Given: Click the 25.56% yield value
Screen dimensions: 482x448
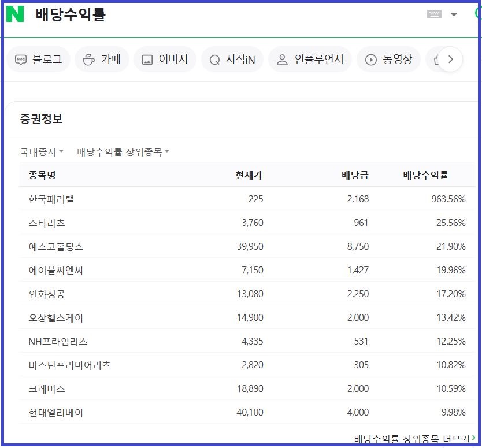Looking at the screenshot, I should tap(451, 223).
